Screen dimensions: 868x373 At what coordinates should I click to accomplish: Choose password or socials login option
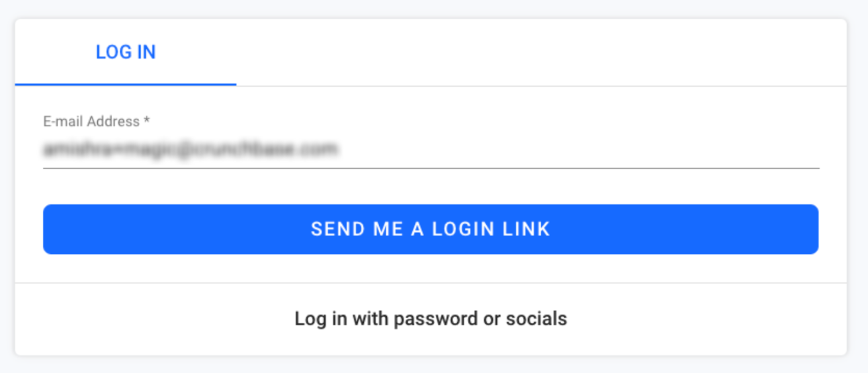click(431, 319)
